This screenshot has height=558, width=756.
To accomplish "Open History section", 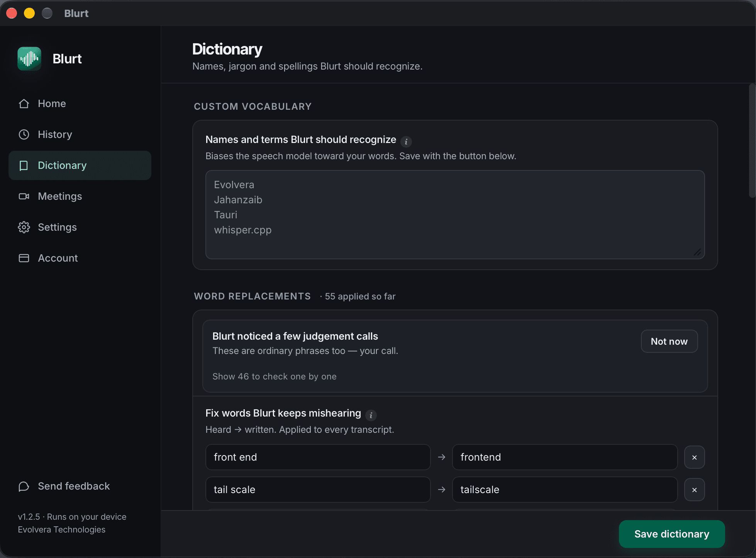I will click(80, 134).
